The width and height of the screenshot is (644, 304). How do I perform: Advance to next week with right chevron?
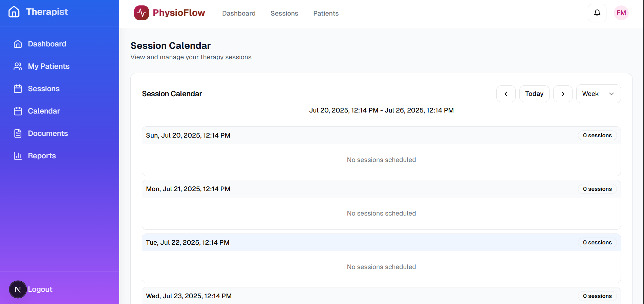click(563, 94)
